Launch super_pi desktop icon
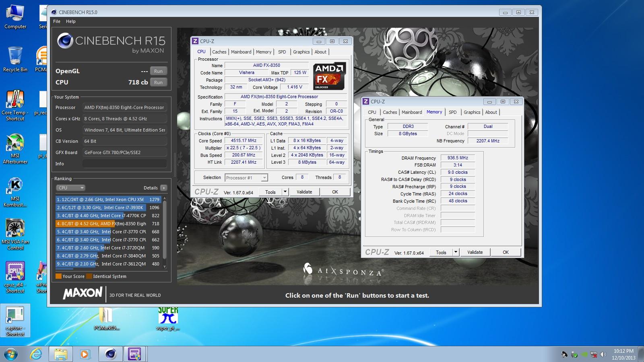Screen dimensions: 644x362 [168, 319]
